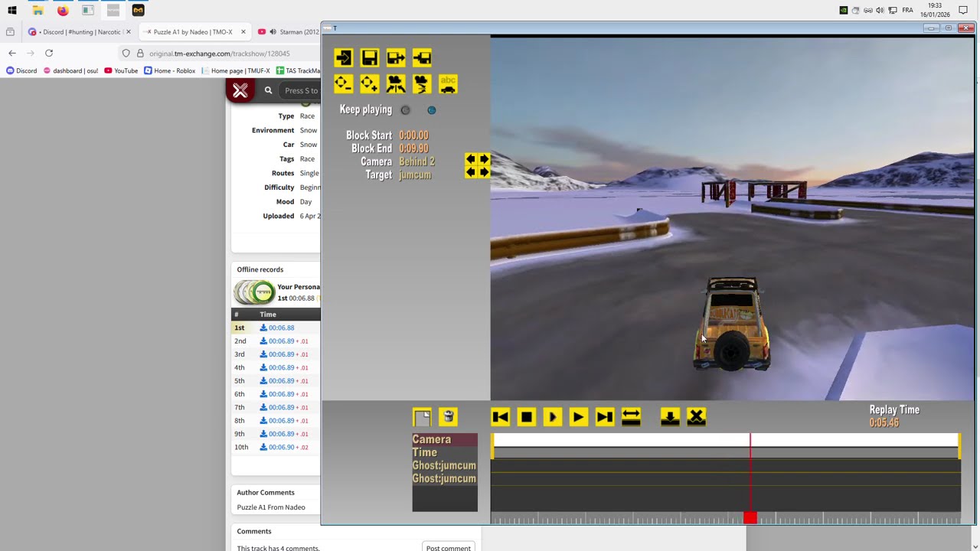
Task: Click the Block Start time value
Action: click(x=413, y=135)
